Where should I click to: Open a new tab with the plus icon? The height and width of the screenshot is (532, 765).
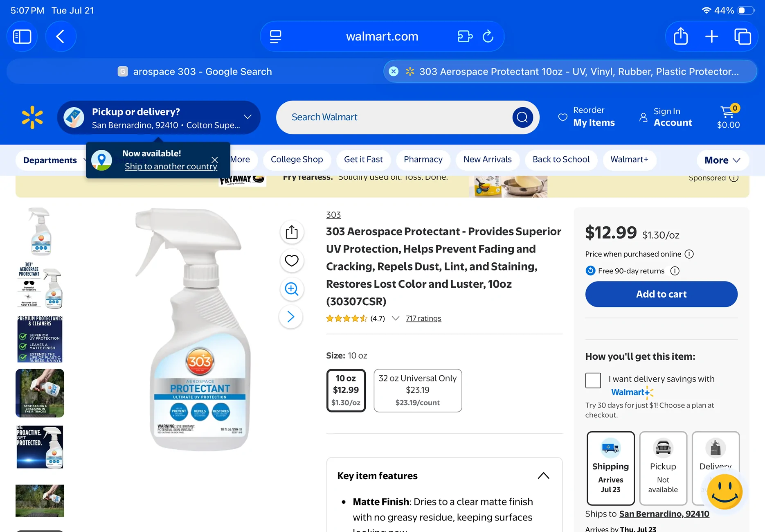coord(712,36)
